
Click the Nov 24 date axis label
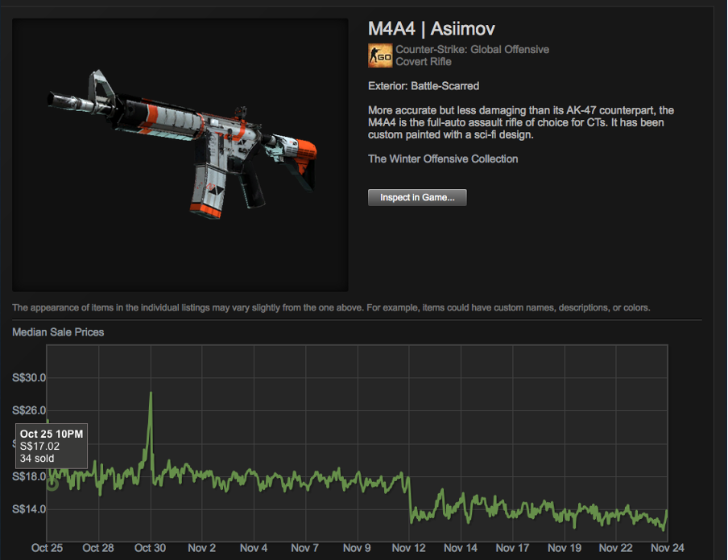[667, 548]
